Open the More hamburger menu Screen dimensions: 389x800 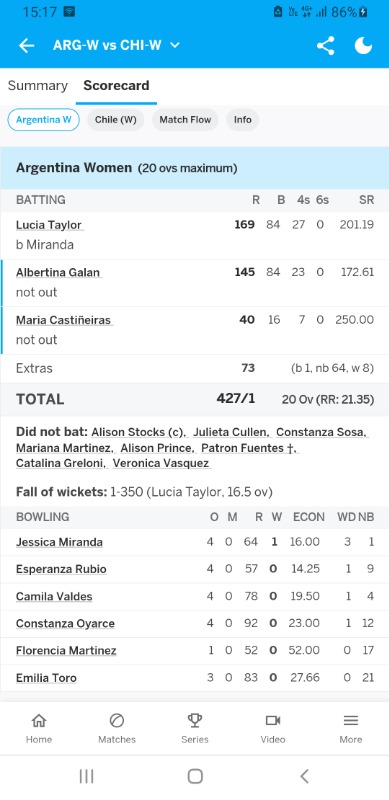coord(351,729)
